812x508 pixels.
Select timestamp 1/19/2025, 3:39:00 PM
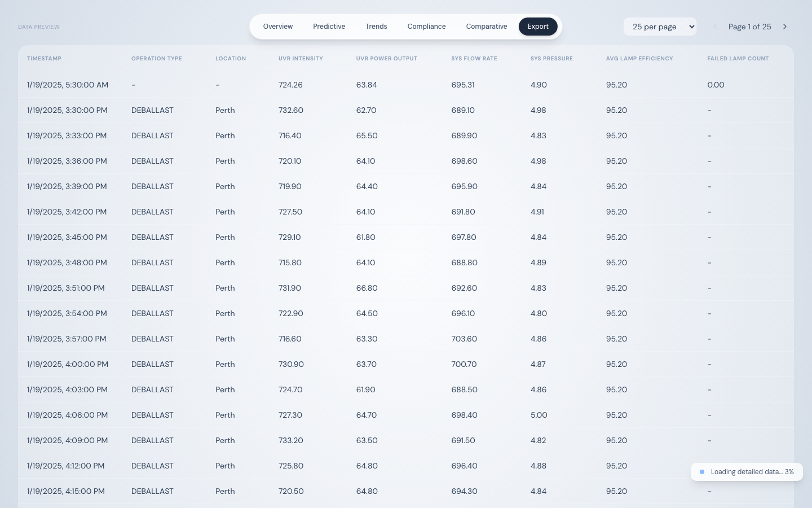pyautogui.click(x=67, y=186)
